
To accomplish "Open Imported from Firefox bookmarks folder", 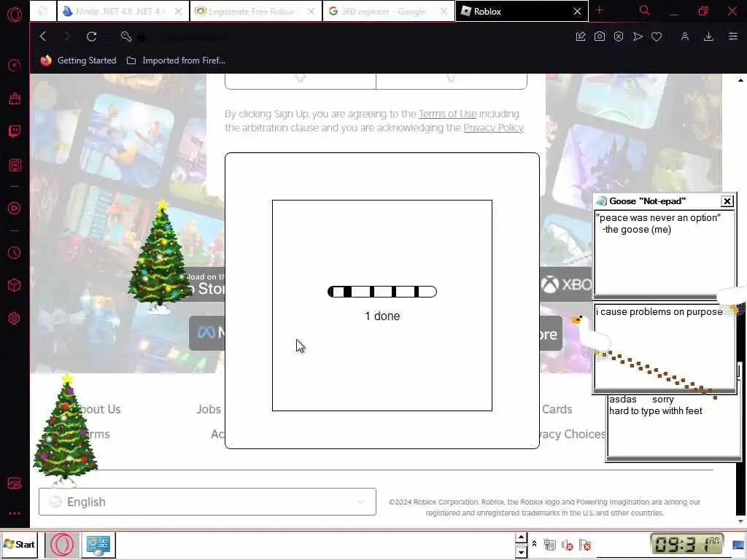I will pos(176,61).
